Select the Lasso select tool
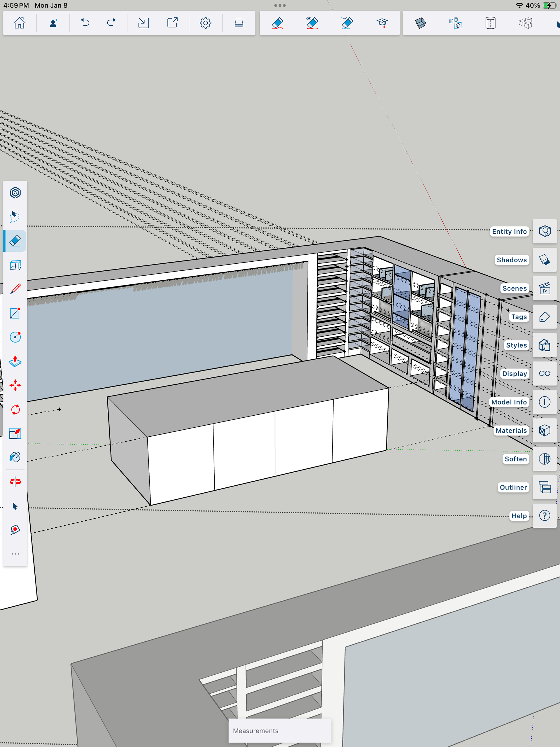 15,217
